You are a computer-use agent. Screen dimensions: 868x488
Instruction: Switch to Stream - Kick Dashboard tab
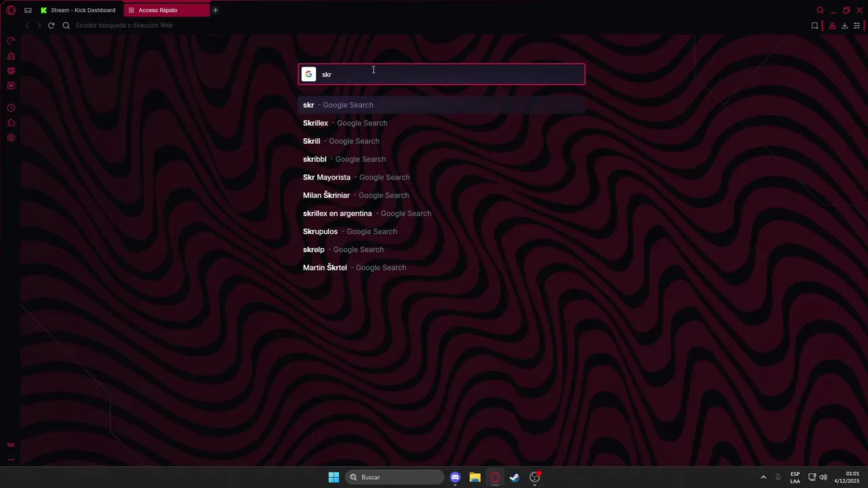tap(79, 10)
